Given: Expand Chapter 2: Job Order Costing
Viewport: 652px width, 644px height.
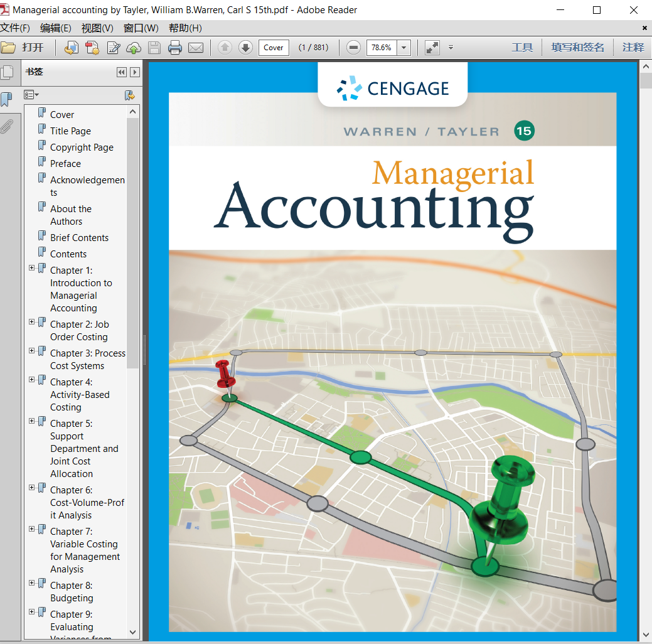Looking at the screenshot, I should click(x=31, y=321).
